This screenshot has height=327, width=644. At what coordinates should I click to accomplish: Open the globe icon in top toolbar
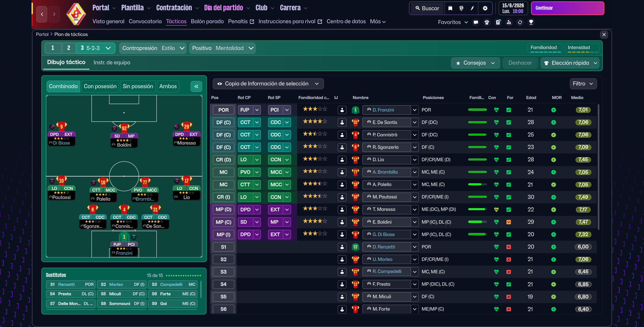point(461,8)
